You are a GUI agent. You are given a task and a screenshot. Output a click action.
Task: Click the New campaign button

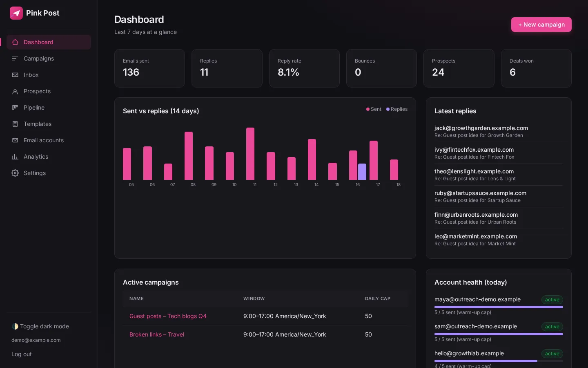click(541, 25)
